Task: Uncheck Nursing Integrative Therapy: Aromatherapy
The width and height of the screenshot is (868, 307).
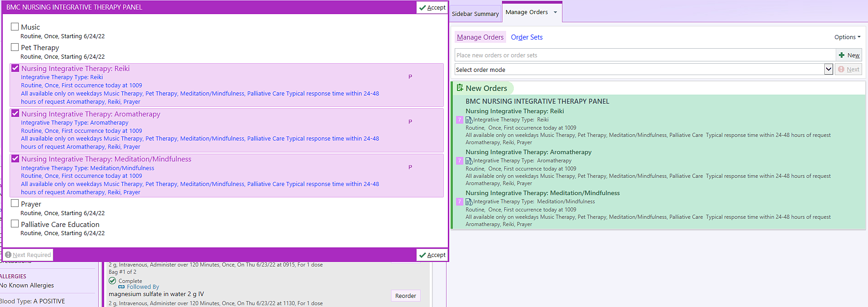Action: (x=15, y=113)
